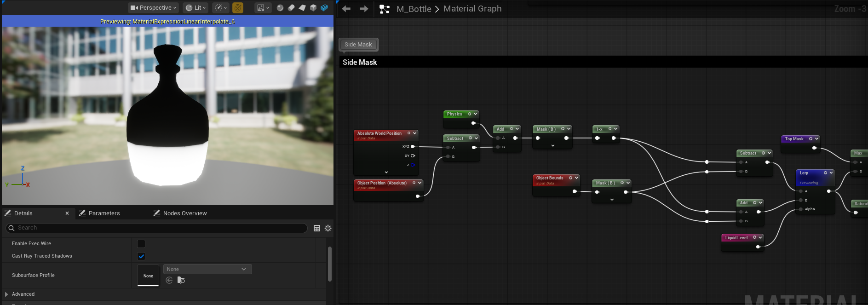The width and height of the screenshot is (868, 305).
Task: Open the Perspective viewport dropdown
Action: coord(154,8)
